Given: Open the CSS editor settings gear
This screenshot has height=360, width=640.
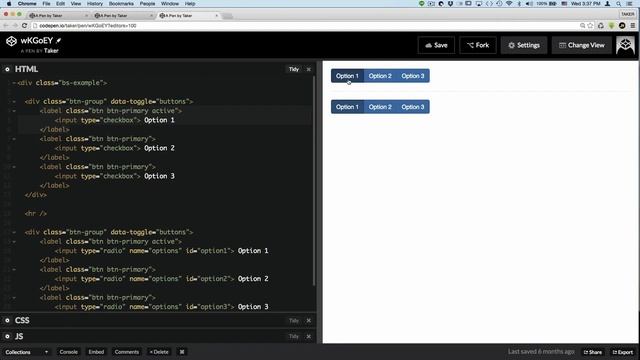Looking at the screenshot, I should coord(7,320).
